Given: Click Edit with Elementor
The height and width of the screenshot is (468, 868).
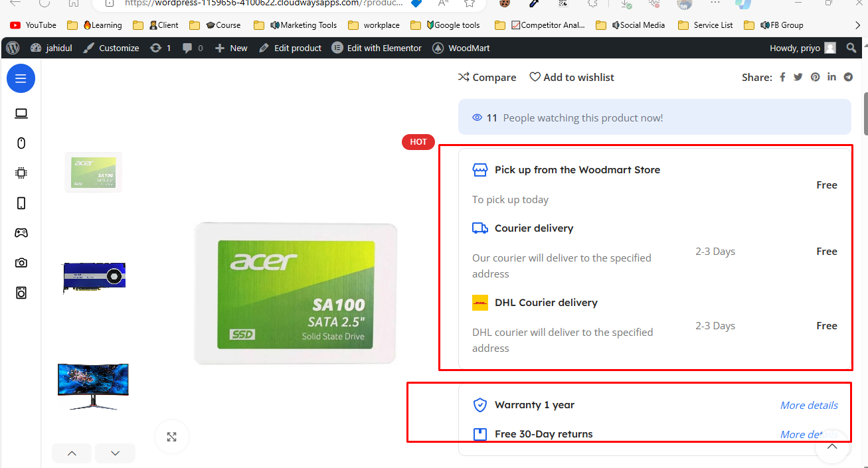Looking at the screenshot, I should pyautogui.click(x=377, y=48).
